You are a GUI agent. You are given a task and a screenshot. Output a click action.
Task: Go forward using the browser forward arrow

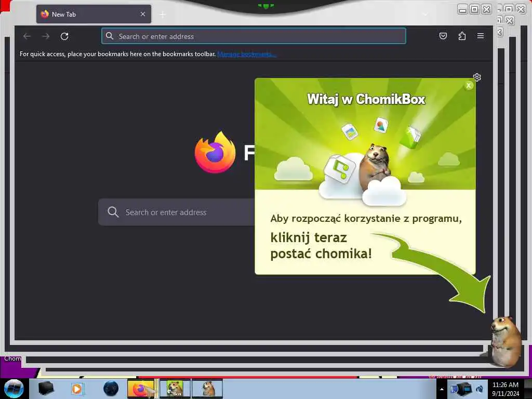[46, 36]
